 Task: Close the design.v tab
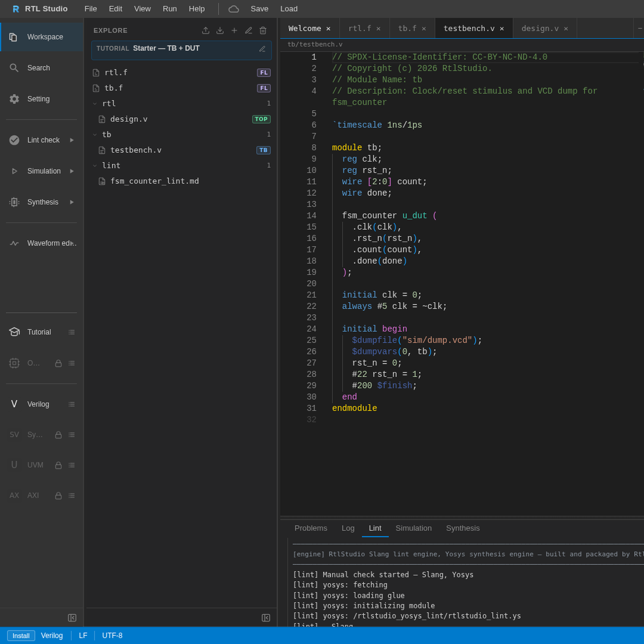point(566,29)
